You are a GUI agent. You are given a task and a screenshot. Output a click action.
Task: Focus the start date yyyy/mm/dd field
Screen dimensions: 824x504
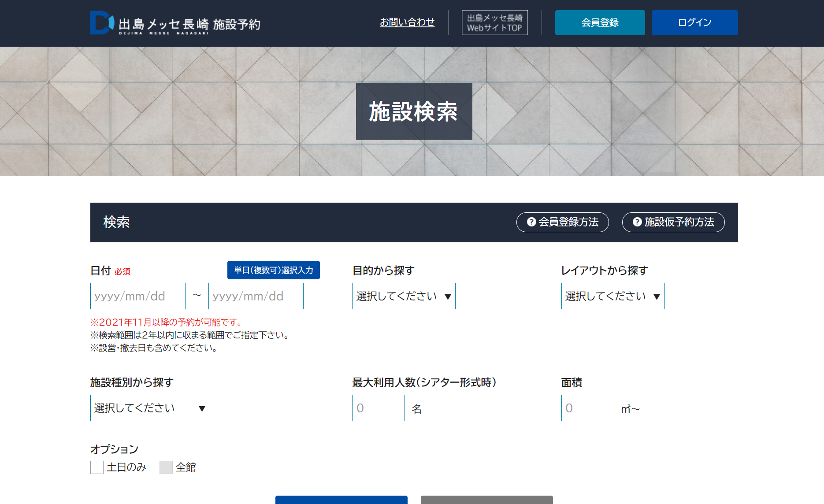pos(137,296)
